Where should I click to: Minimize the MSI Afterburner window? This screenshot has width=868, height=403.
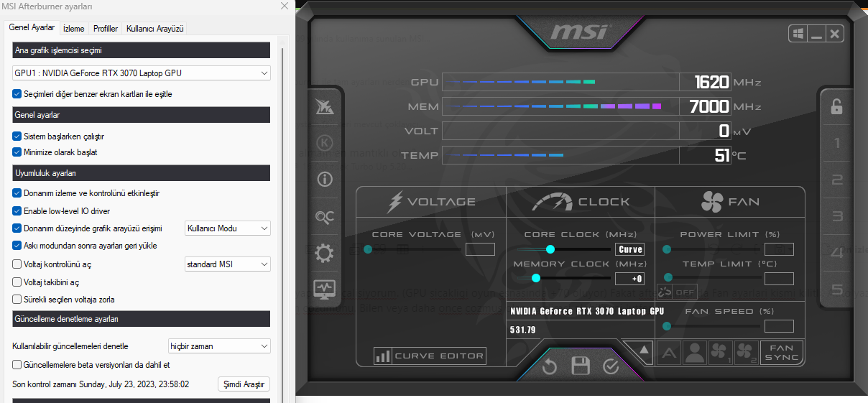tap(816, 34)
